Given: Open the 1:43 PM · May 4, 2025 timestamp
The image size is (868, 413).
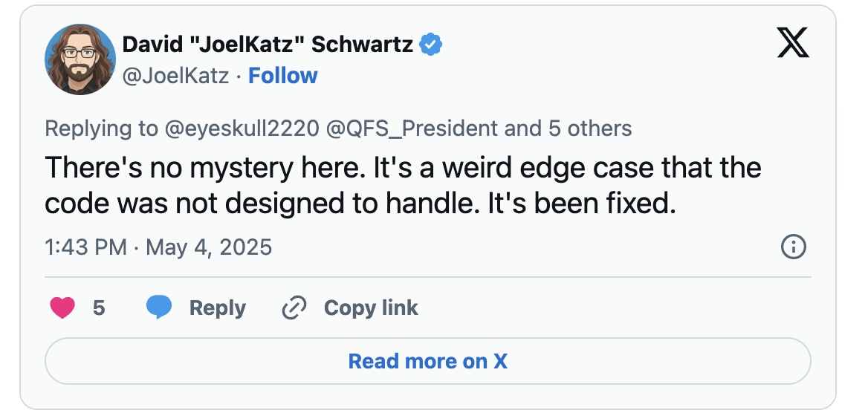Looking at the screenshot, I should [x=158, y=247].
